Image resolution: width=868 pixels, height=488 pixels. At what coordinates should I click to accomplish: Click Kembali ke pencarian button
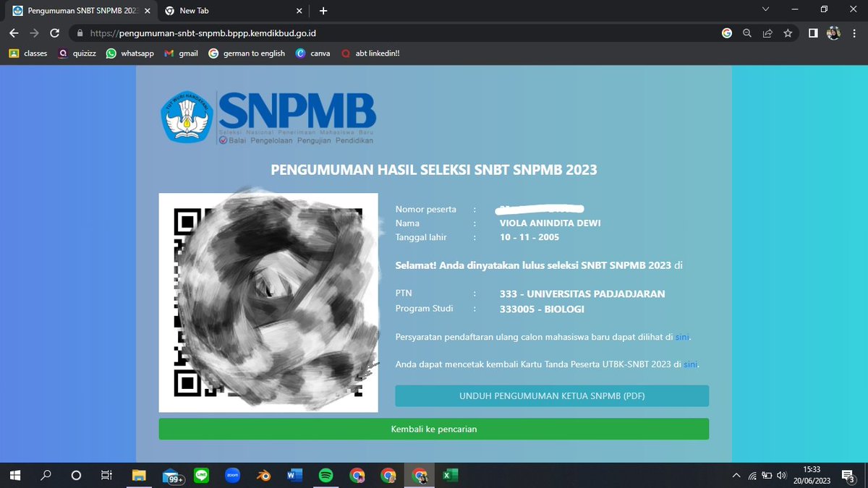point(434,429)
